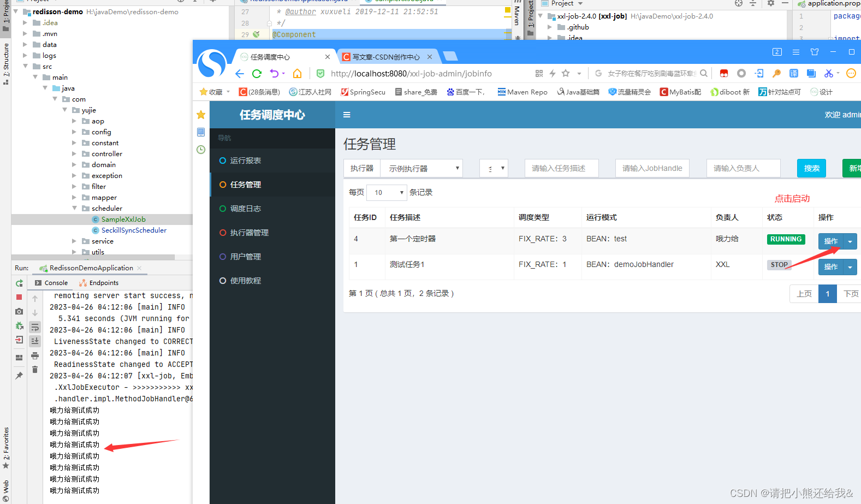This screenshot has width=861, height=504.
Task: Click 操作 button for 第一个定时器 row
Action: click(831, 241)
